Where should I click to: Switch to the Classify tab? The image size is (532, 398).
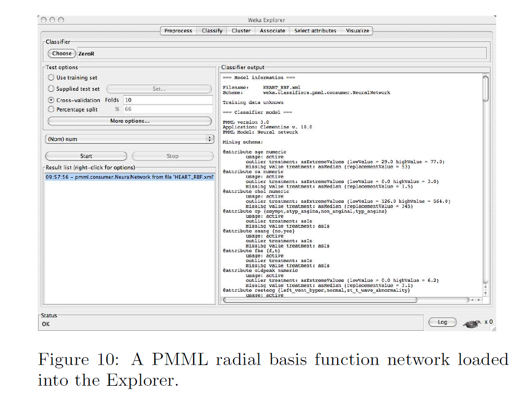212,31
